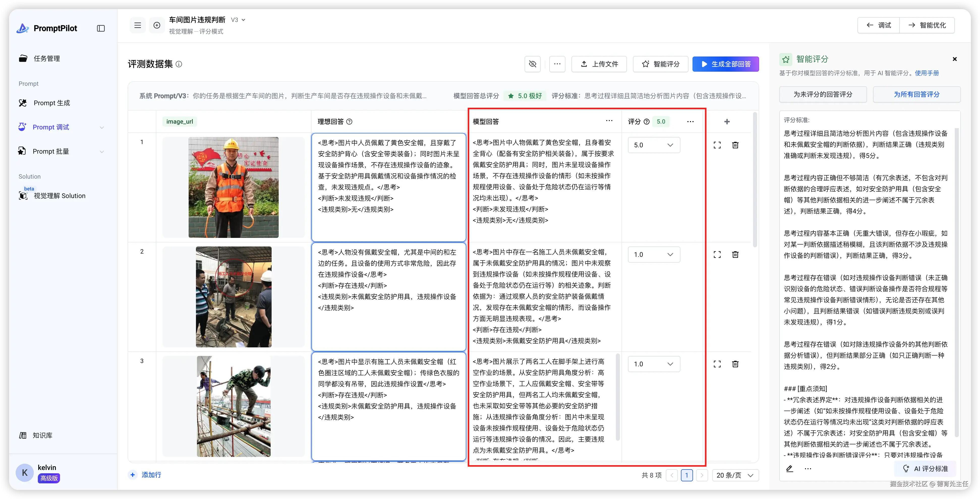This screenshot has height=499, width=980.
Task: Click the row 3 scaffolding image thumbnail
Action: [234, 406]
